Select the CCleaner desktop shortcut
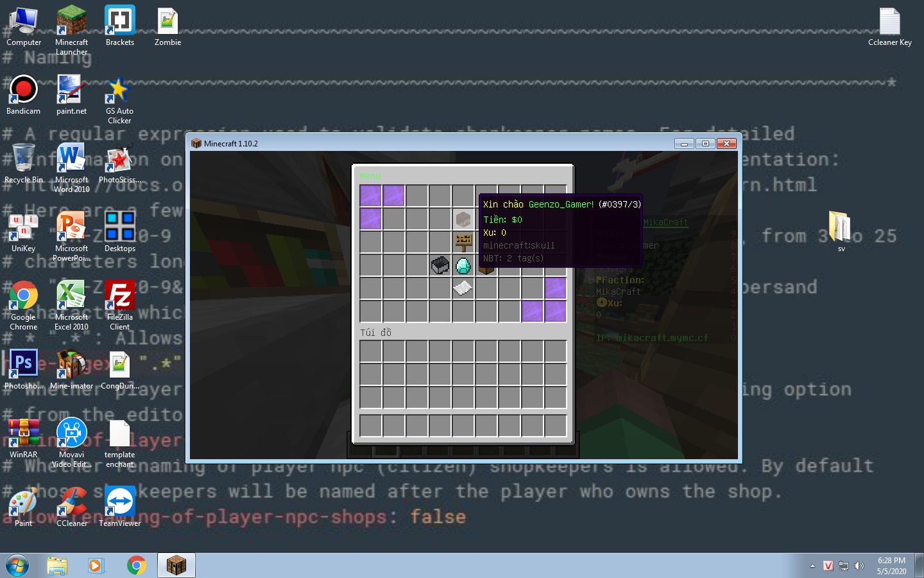Viewport: 924px width, 578px height. 71,508
